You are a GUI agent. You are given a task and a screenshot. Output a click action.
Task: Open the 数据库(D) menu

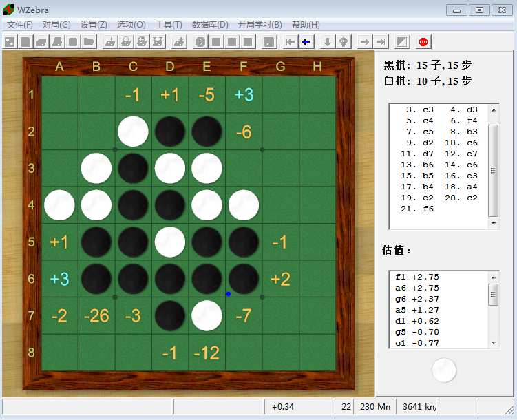coord(210,25)
